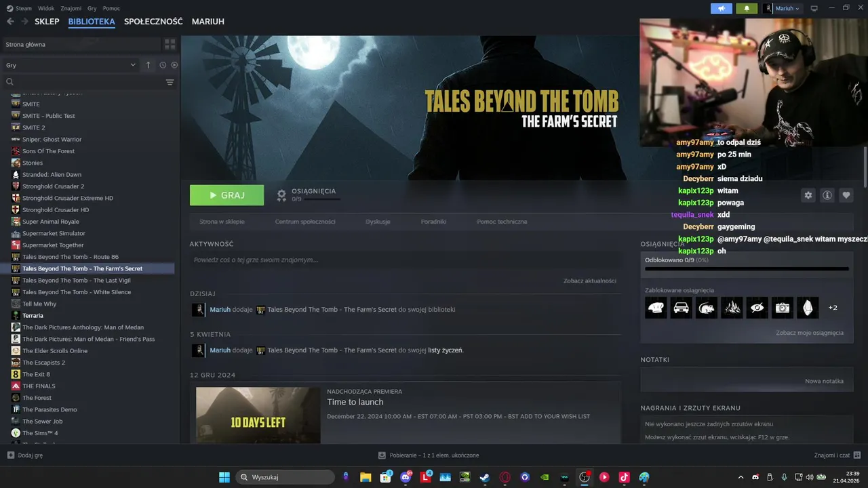The height and width of the screenshot is (488, 868).
Task: Go back with the navigation arrow
Action: (10, 22)
